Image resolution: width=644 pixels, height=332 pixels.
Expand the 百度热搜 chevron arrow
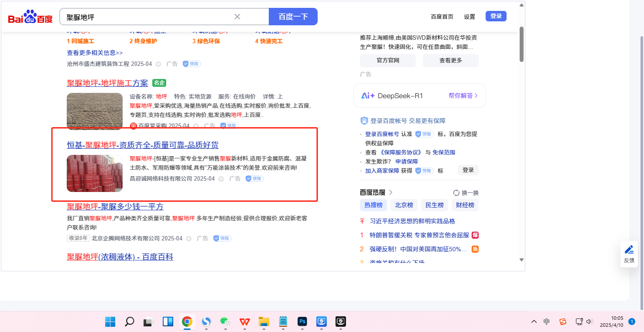(x=391, y=192)
